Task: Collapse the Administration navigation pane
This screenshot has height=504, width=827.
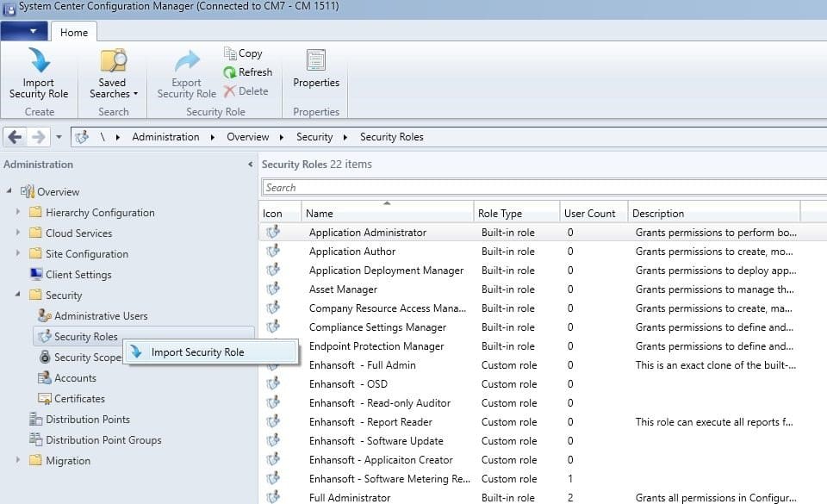Action: pyautogui.click(x=250, y=165)
